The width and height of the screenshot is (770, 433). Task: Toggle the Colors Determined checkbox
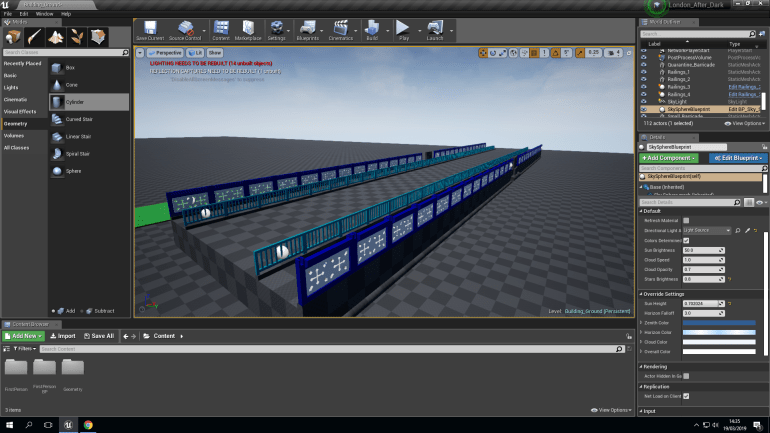[686, 240]
